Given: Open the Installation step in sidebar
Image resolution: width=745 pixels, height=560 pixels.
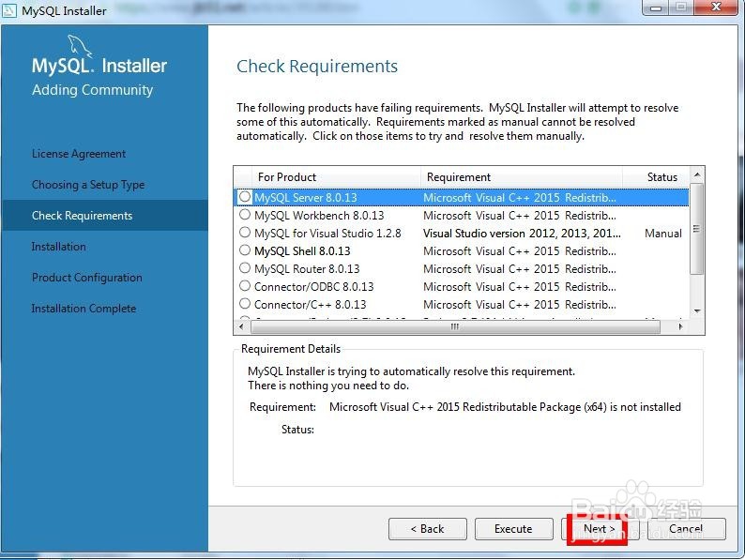Looking at the screenshot, I should [x=59, y=247].
